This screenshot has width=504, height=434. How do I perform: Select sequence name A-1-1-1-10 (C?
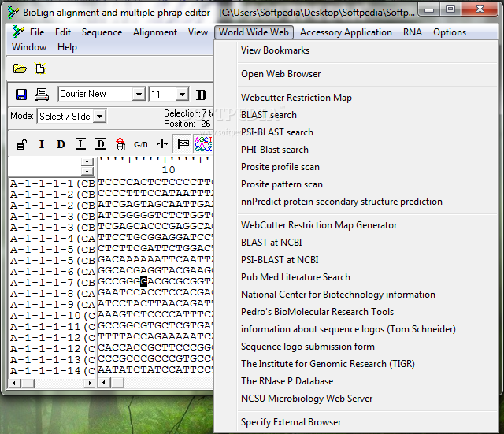pos(52,316)
